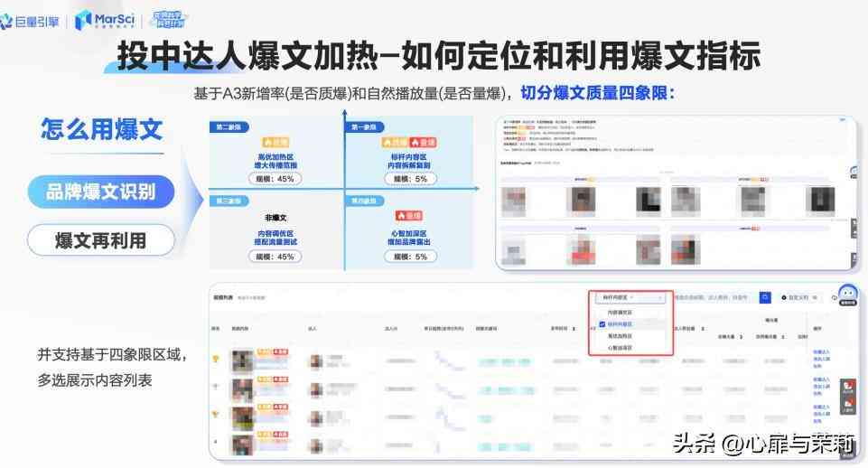Click the 巨量引擎 logo at top left
This screenshot has height=468, width=868.
click(30, 22)
